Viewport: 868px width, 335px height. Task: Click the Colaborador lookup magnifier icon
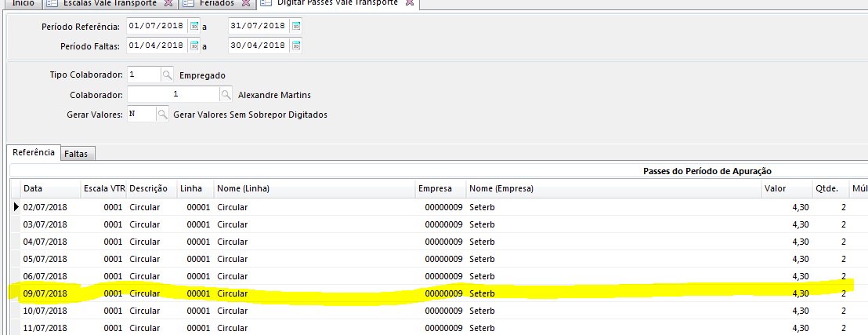pos(226,95)
